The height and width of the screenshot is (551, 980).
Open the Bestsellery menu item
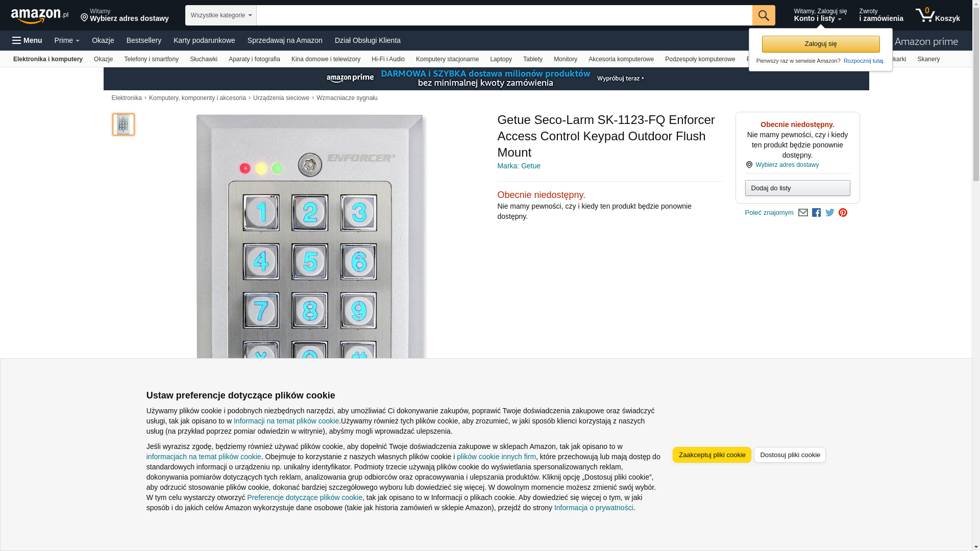144,40
